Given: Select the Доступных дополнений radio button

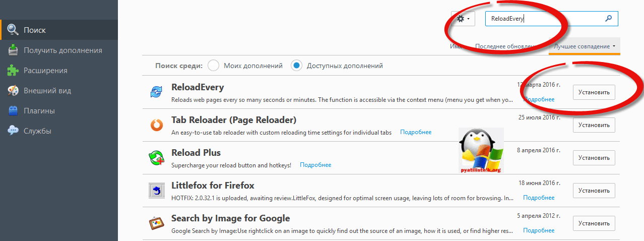Looking at the screenshot, I should tap(297, 66).
